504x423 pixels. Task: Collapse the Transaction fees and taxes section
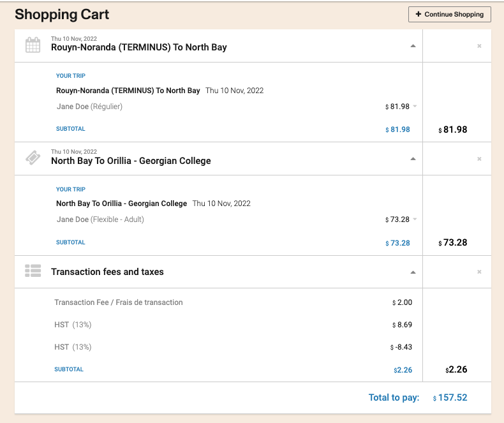point(413,272)
